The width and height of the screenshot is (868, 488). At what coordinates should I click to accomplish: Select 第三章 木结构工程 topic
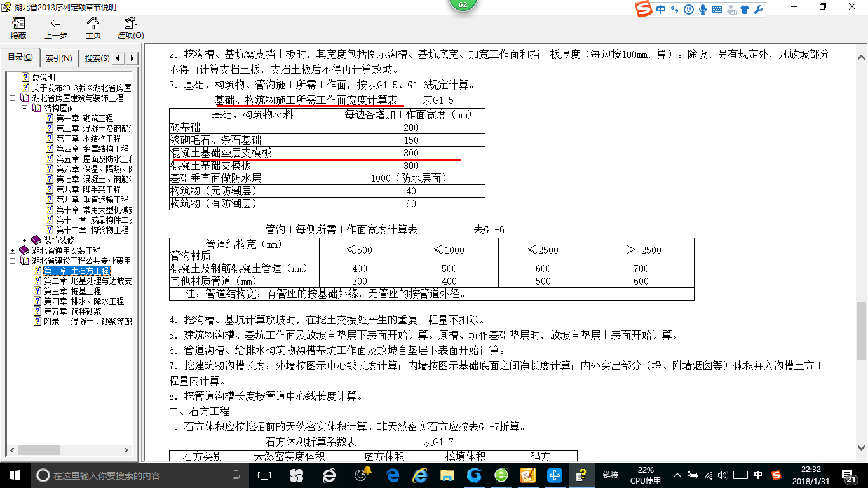(88, 139)
